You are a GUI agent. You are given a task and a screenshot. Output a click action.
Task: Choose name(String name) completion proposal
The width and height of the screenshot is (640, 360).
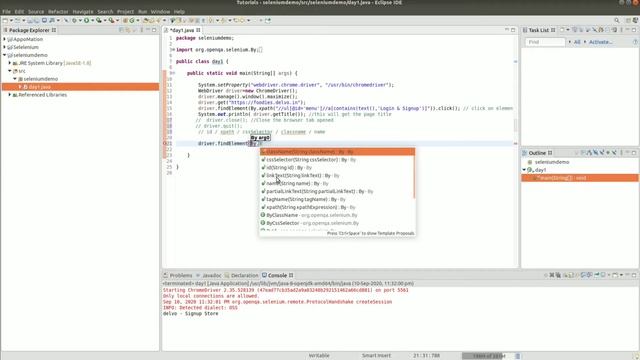point(337,183)
